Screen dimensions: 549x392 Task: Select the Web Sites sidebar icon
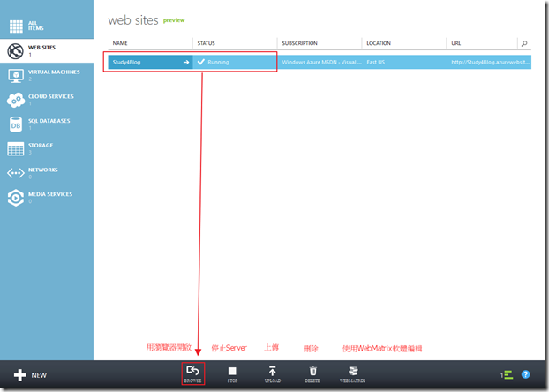coord(15,51)
